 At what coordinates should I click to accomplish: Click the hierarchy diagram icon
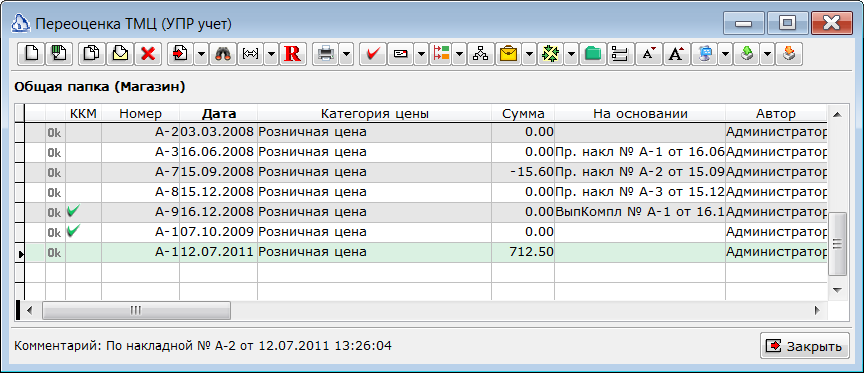pyautogui.click(x=480, y=54)
